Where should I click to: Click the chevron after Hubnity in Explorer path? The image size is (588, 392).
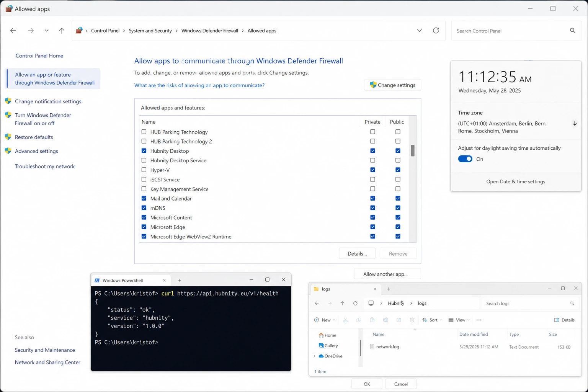(411, 303)
